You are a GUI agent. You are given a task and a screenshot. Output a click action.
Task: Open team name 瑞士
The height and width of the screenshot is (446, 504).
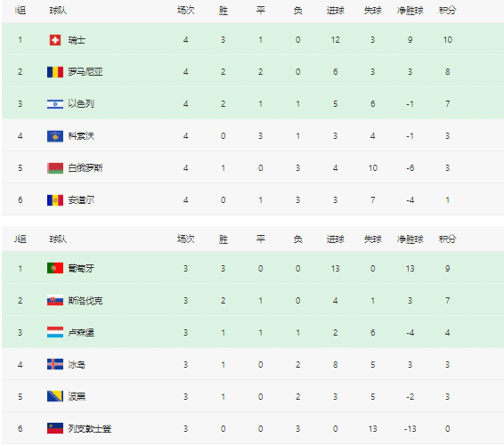pos(77,40)
